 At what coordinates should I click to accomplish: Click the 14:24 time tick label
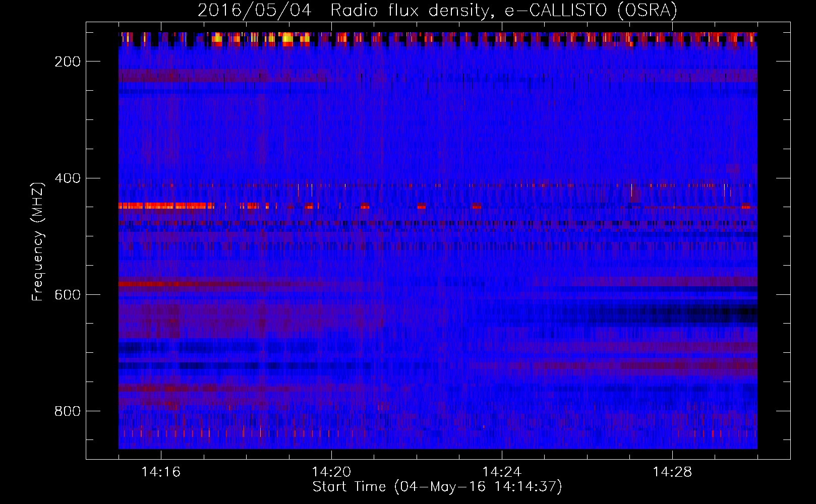502,472
